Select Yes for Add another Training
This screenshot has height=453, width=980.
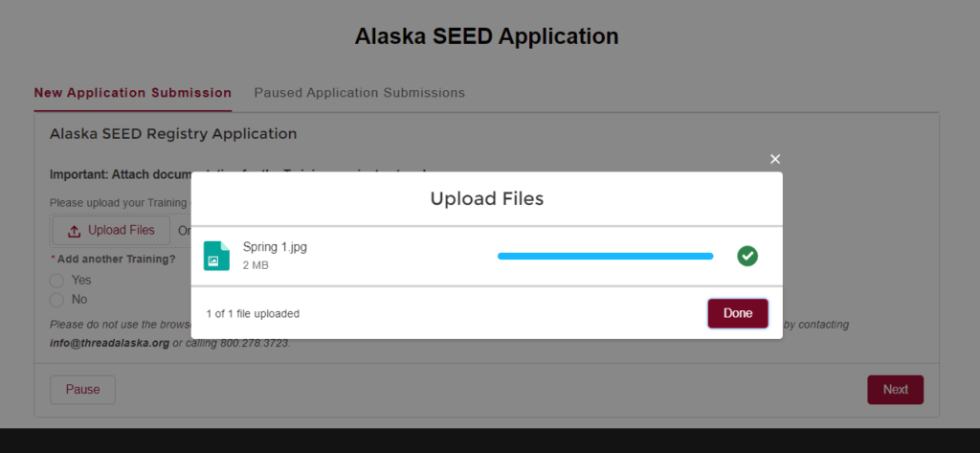coord(56,281)
